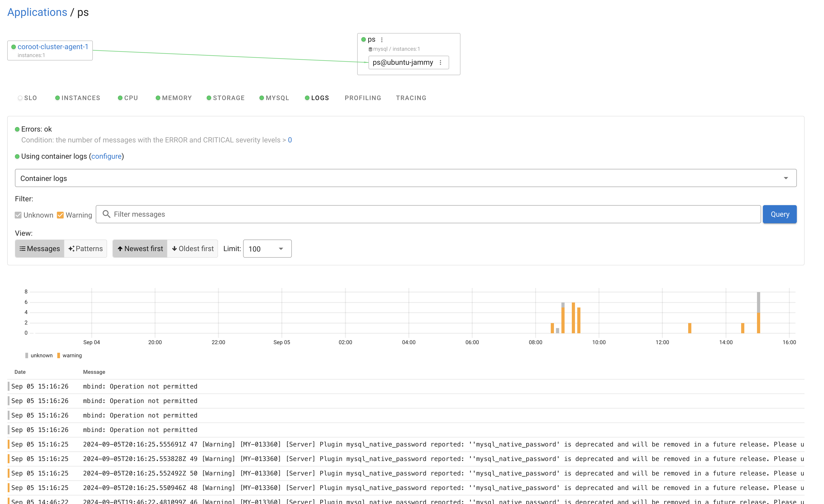Image resolution: width=824 pixels, height=504 pixels.
Task: Open warning log row with timestamp 20:16:25.552492Z
Action: pyautogui.click(x=406, y=474)
